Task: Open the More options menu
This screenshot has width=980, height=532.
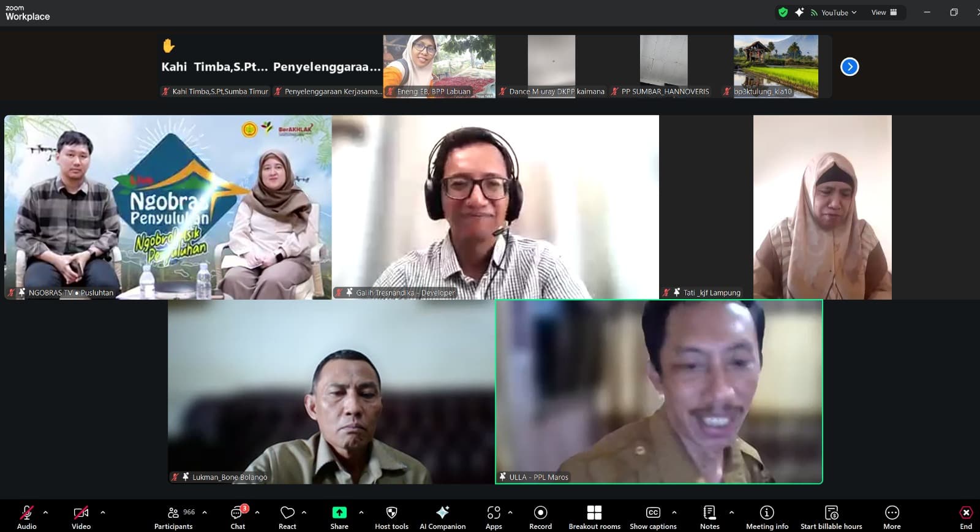Action: point(892,517)
